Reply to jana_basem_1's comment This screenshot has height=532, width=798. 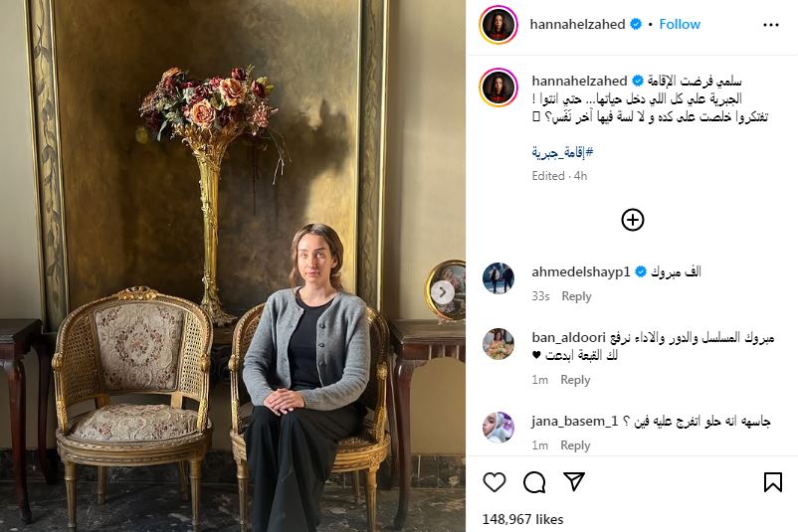click(575, 445)
